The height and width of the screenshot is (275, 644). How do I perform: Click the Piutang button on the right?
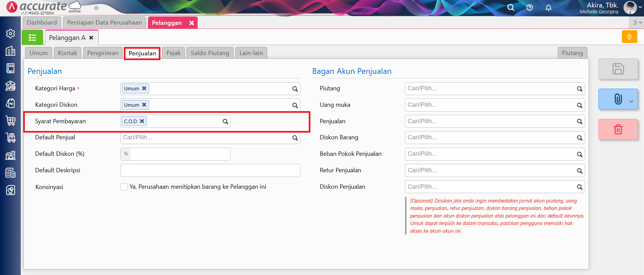coord(572,53)
